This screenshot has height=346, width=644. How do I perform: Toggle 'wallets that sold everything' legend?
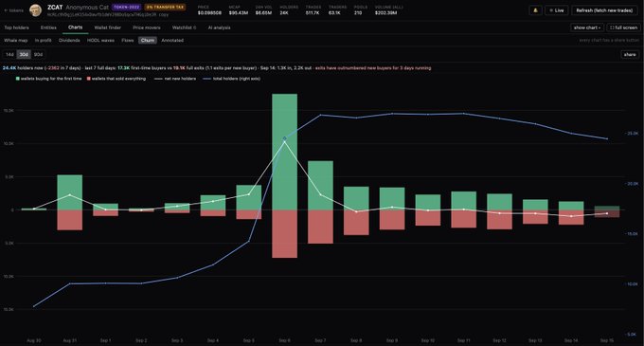point(116,79)
